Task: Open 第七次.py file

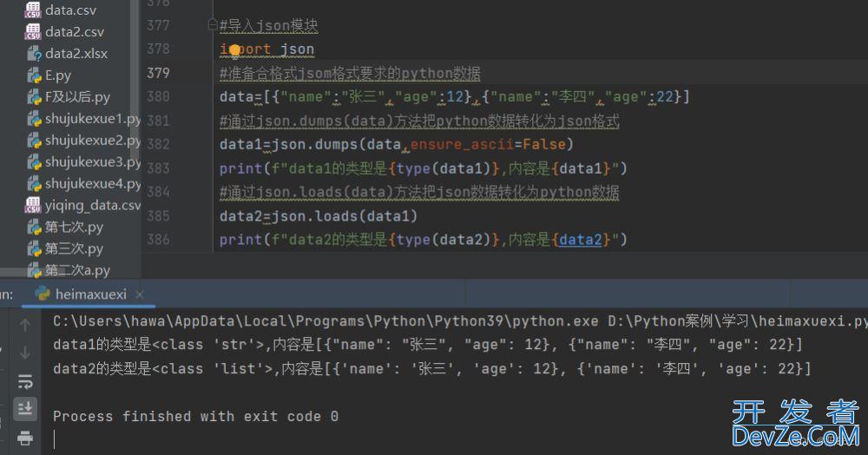Action: pyautogui.click(x=74, y=227)
